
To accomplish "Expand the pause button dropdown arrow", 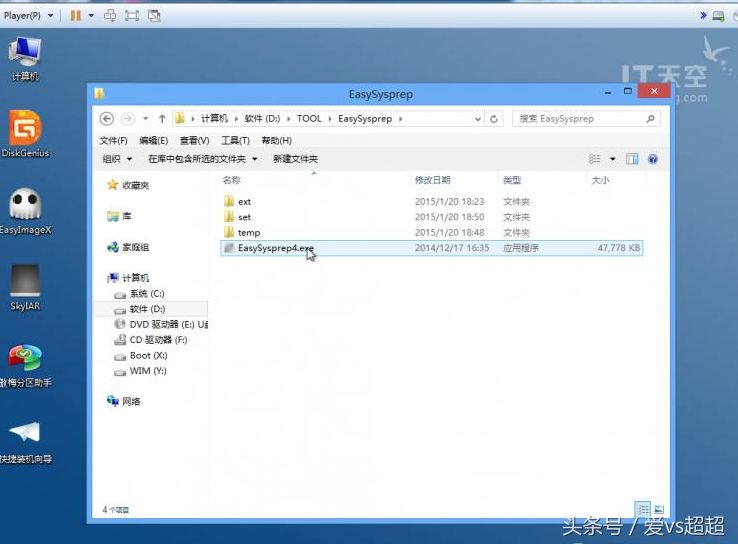I will pyautogui.click(x=91, y=16).
